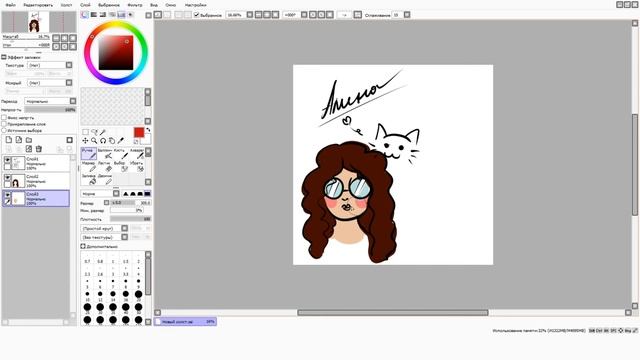
Task: Click the canvas horizontal scrollbar
Action: click(393, 313)
